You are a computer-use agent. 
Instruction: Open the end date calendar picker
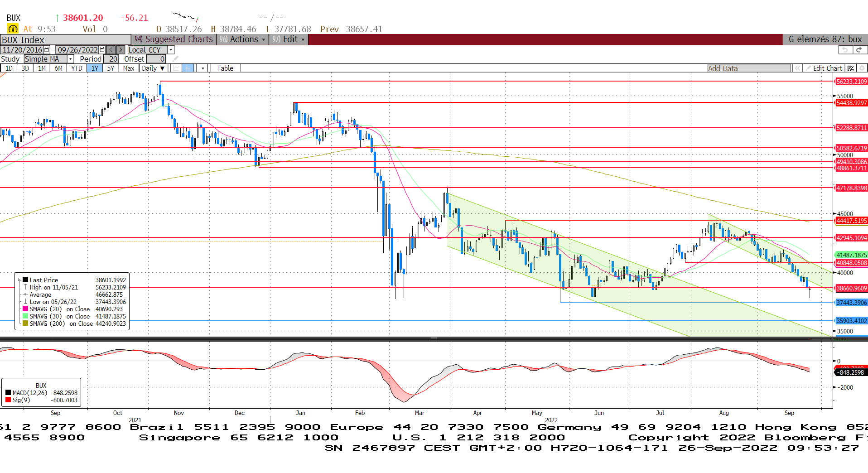point(102,50)
